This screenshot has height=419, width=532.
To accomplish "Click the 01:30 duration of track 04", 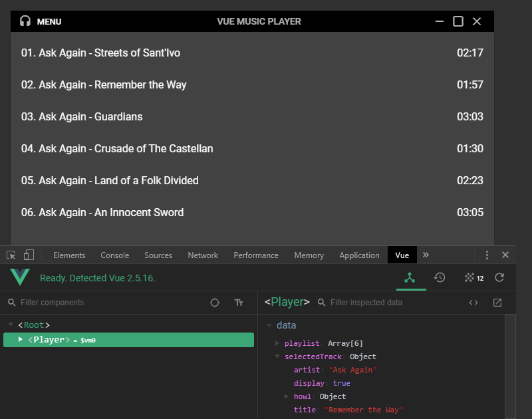I will 470,148.
